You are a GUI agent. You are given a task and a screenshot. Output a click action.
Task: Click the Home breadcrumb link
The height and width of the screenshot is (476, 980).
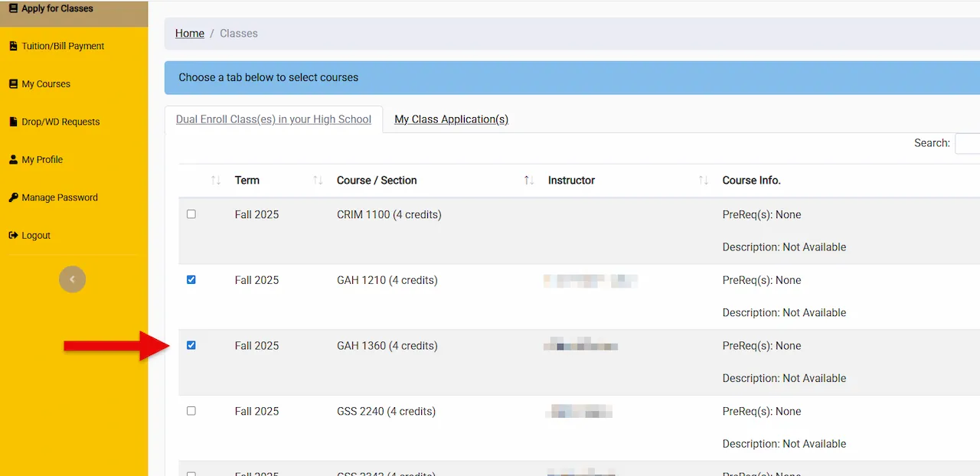coord(189,33)
